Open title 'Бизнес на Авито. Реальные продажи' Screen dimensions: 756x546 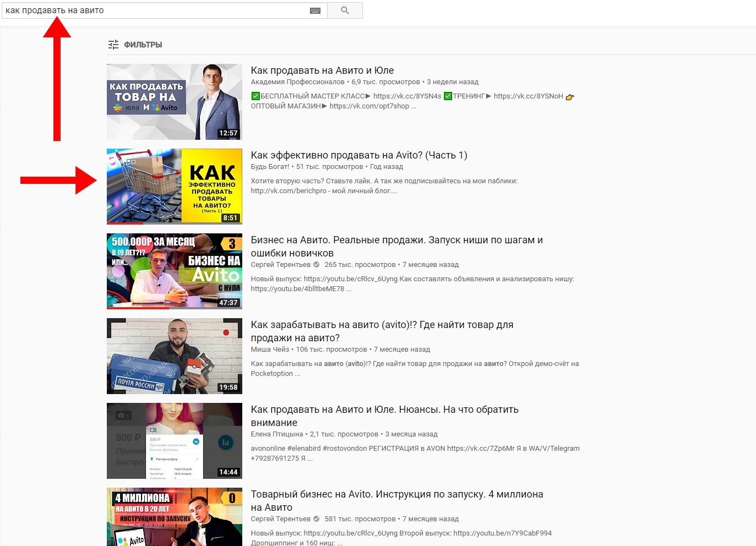(396, 247)
